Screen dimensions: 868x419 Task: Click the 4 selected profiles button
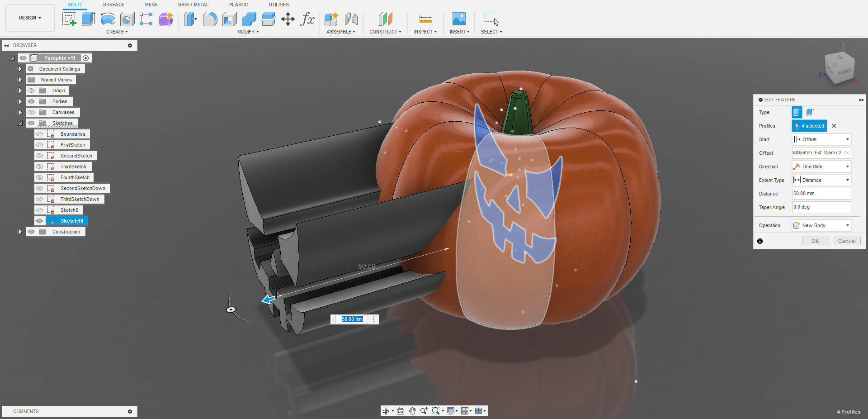809,126
